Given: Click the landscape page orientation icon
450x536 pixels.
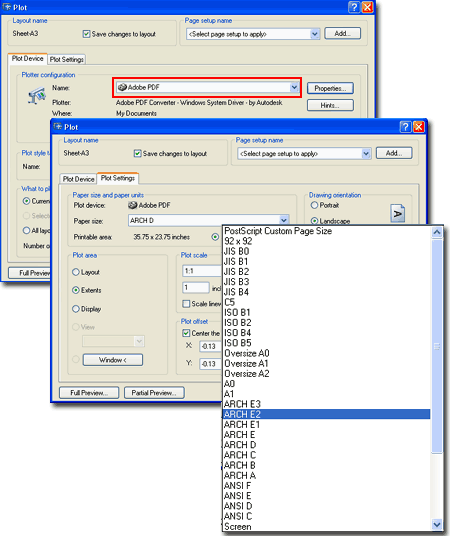Looking at the screenshot, I should pos(397,213).
